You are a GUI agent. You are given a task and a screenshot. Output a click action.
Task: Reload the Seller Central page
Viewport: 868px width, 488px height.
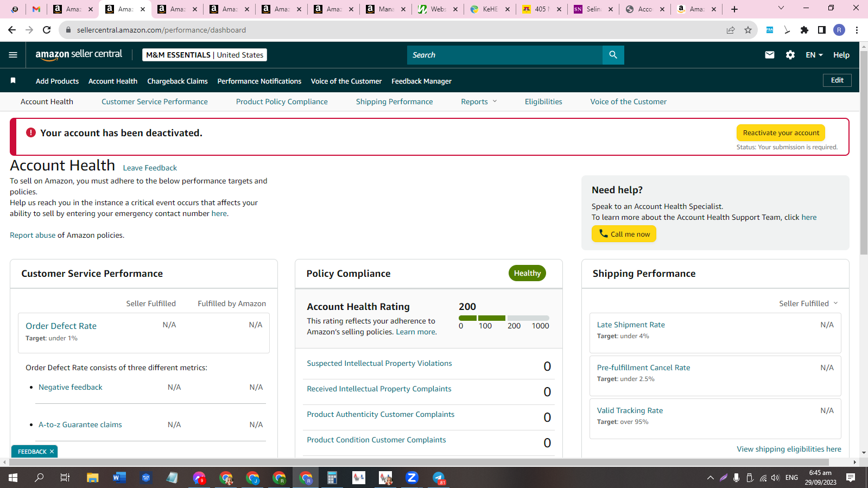(x=47, y=30)
